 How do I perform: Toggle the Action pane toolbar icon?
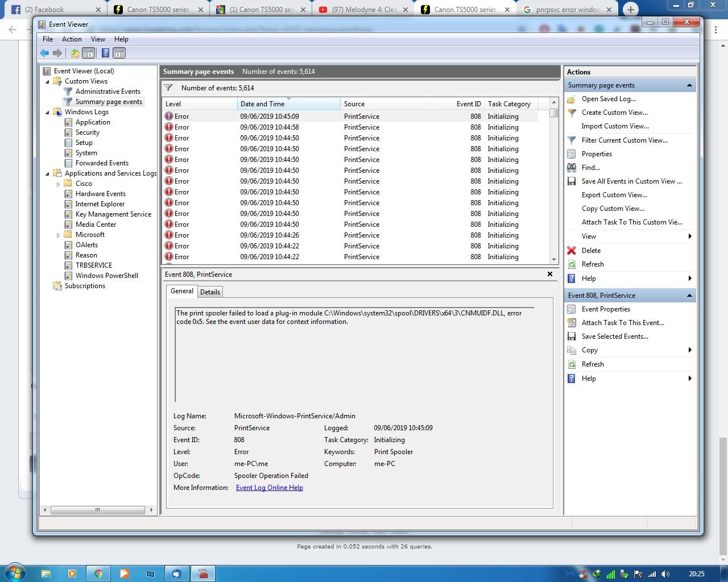click(119, 53)
